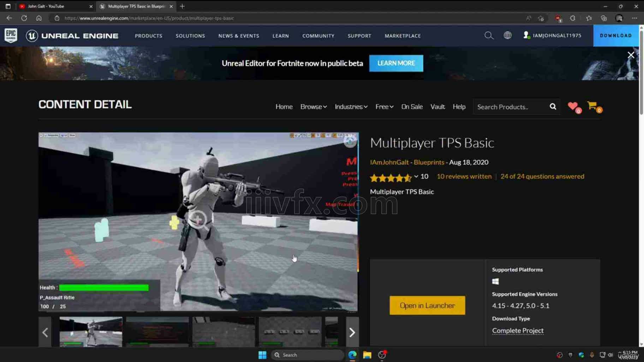Screen dimensions: 644x362
Task: Open the Windows Start menu
Action: [262, 355]
